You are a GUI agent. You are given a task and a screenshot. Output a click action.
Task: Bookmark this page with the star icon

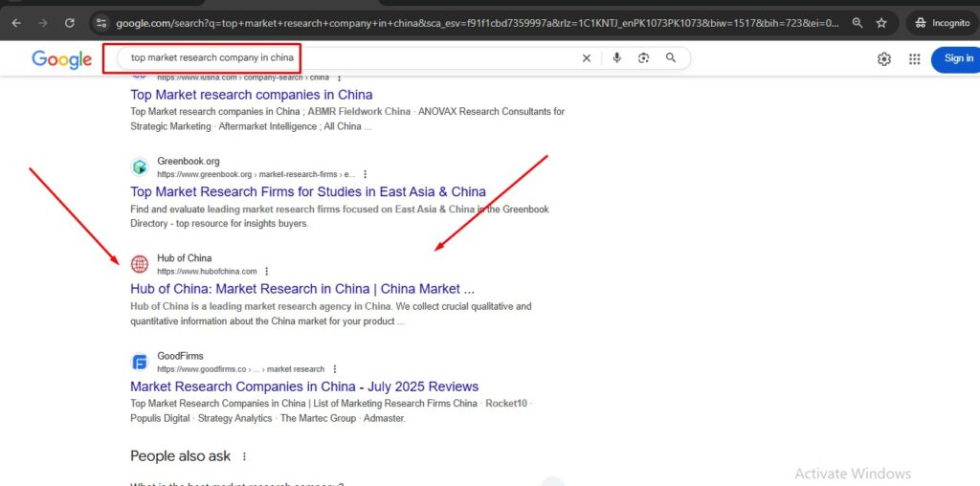pos(881,23)
